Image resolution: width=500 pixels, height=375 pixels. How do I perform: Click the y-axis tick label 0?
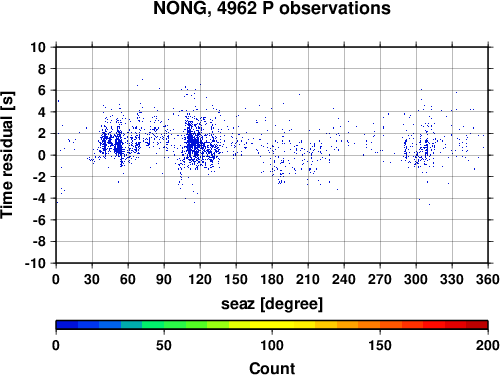click(x=42, y=155)
